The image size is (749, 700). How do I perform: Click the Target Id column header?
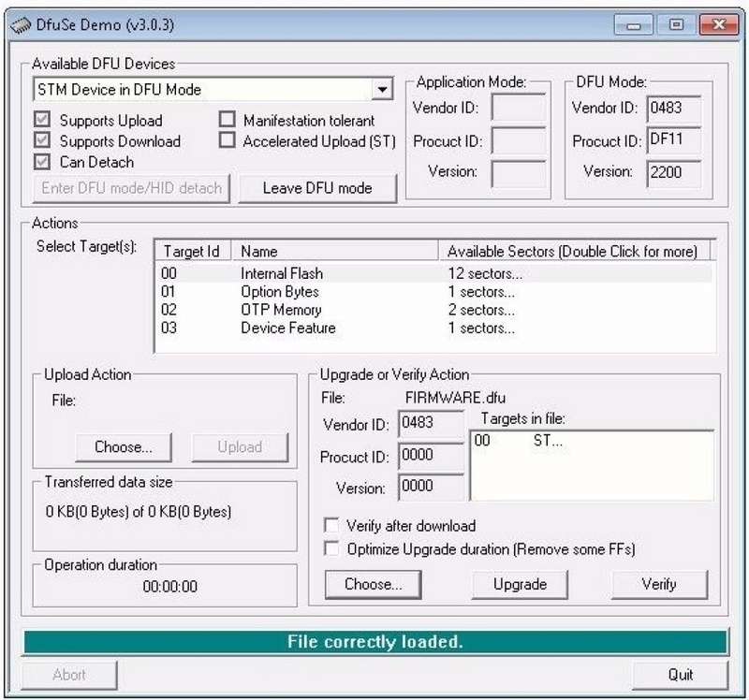click(x=193, y=251)
